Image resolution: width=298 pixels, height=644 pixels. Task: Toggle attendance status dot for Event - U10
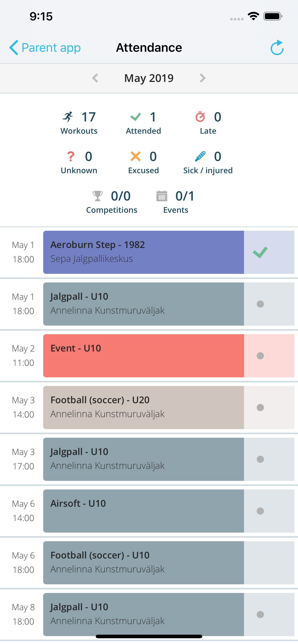click(260, 356)
